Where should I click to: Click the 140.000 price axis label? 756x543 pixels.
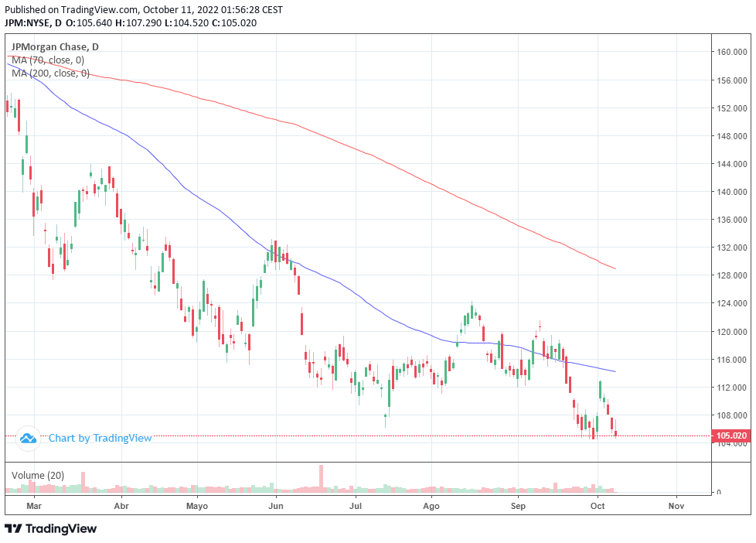731,192
